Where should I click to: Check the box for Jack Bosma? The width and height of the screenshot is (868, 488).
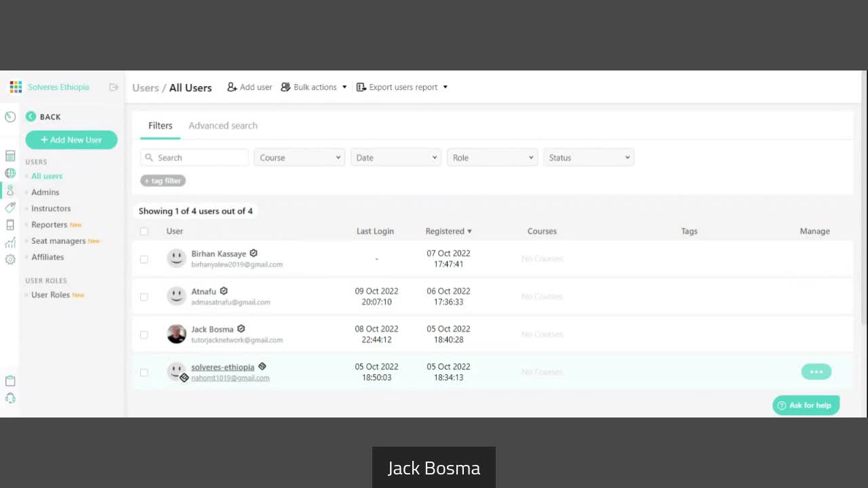tap(144, 335)
